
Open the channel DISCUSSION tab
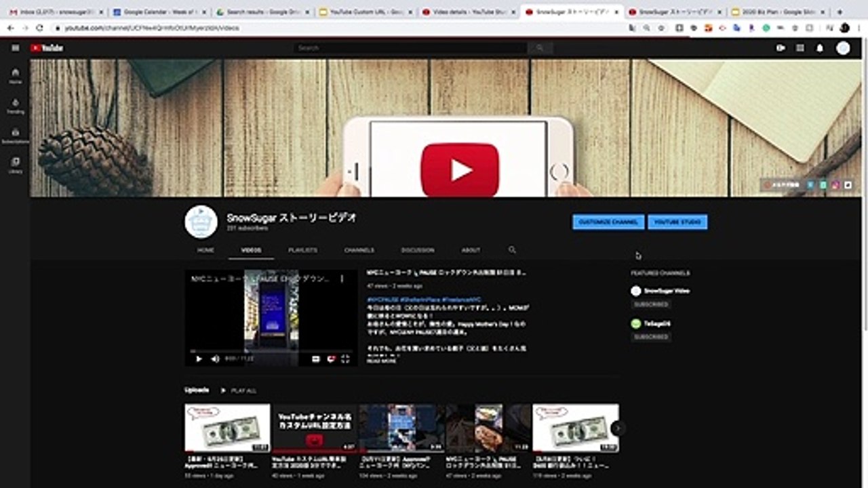tap(418, 250)
